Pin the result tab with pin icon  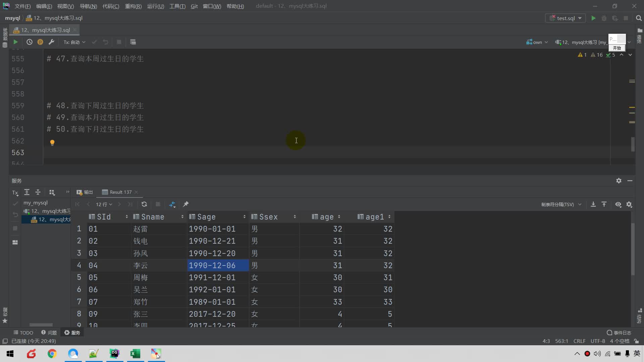(x=185, y=204)
